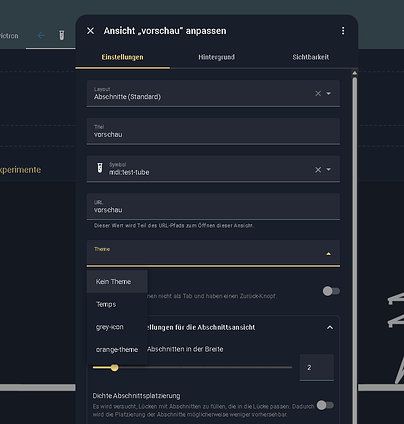Switch to the Sichtbarkeit tab
The image size is (404, 424).
pos(311,57)
